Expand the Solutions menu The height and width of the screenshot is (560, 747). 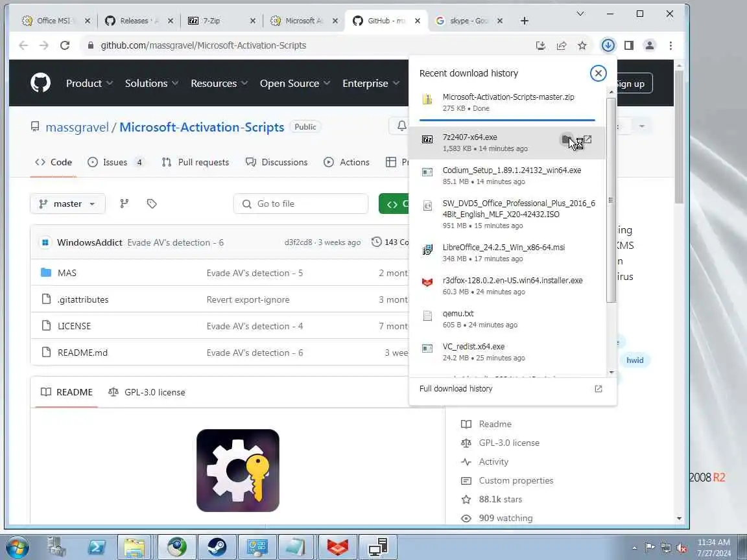[x=152, y=84]
